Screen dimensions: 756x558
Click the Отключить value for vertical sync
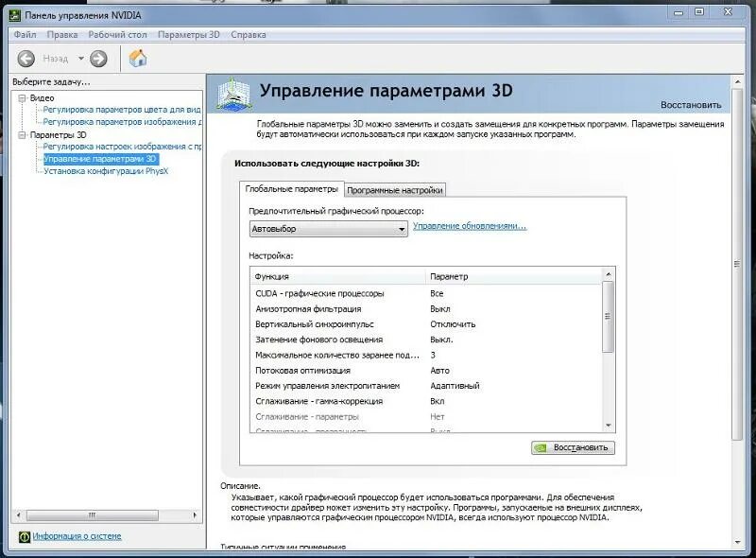(x=453, y=324)
